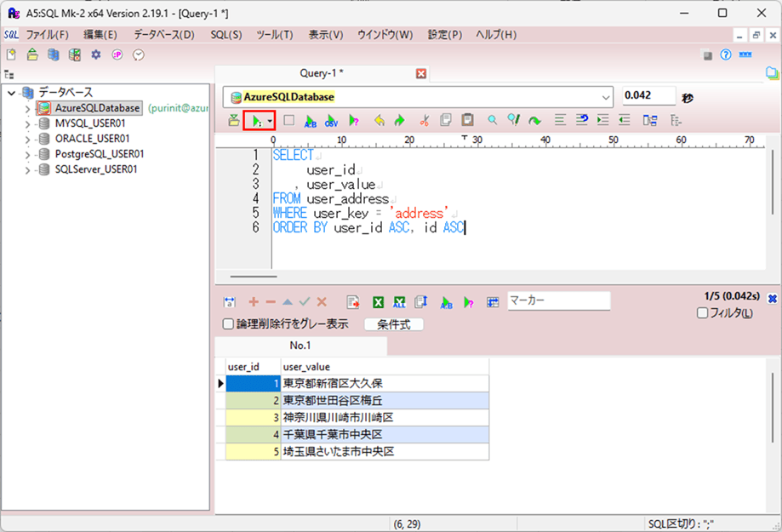Click the green Excel export icon in results toolbar

point(379,302)
